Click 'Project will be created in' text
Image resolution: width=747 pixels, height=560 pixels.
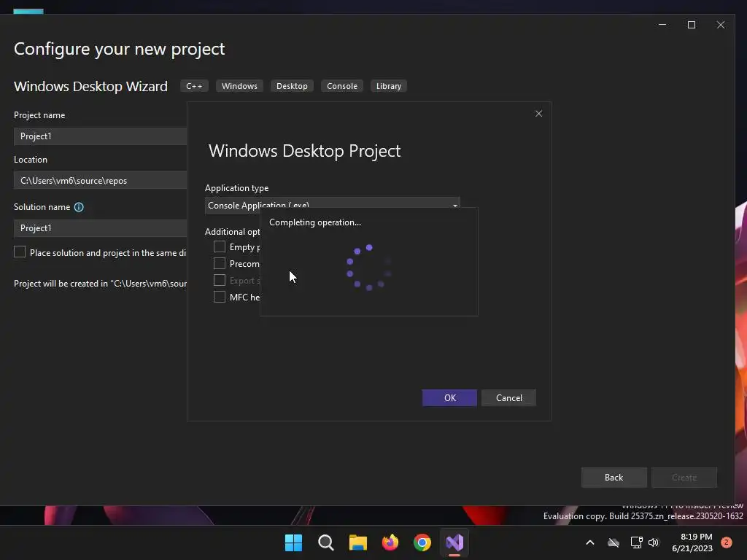[x=101, y=284]
